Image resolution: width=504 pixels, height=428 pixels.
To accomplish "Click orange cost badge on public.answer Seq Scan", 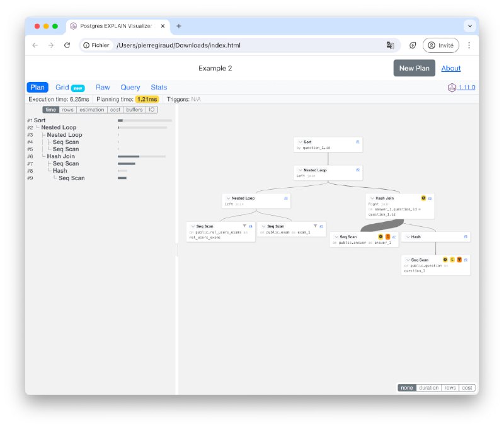I will click(x=387, y=236).
